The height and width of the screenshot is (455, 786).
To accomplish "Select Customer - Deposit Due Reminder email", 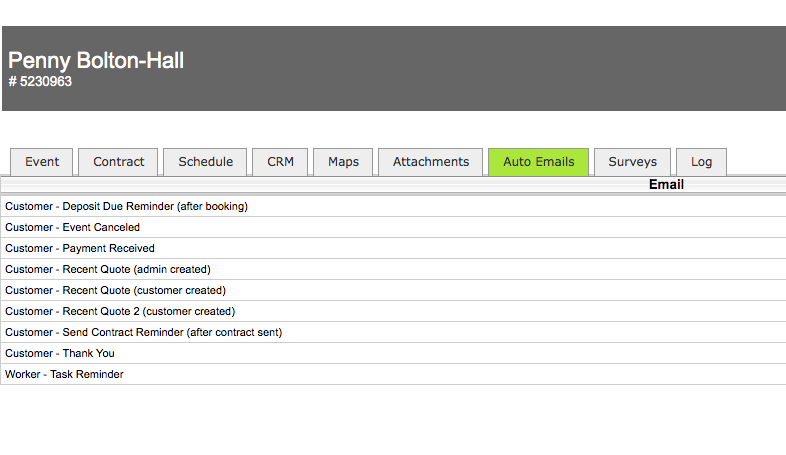I will pos(126,207).
